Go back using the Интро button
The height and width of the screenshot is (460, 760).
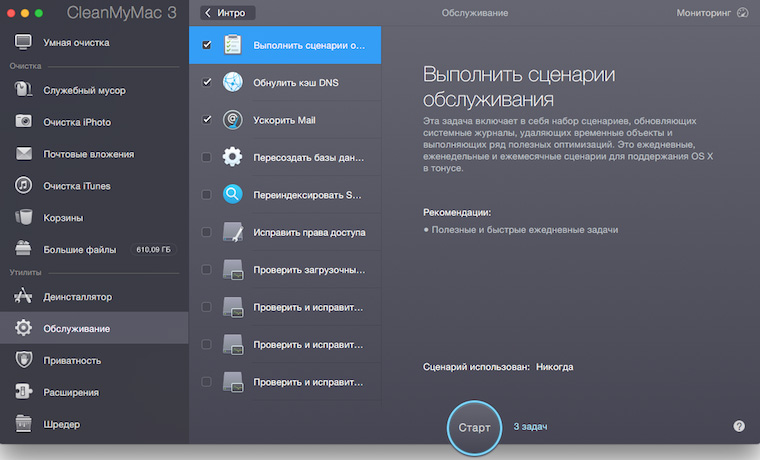pyautogui.click(x=228, y=13)
